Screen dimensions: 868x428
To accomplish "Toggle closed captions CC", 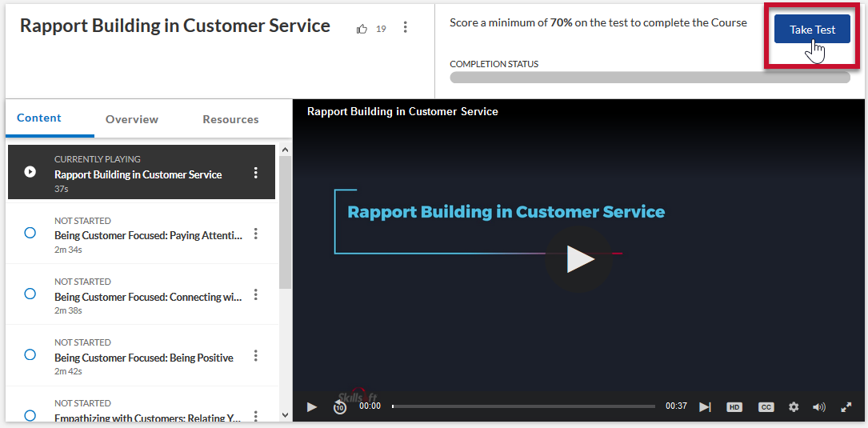I will click(766, 407).
